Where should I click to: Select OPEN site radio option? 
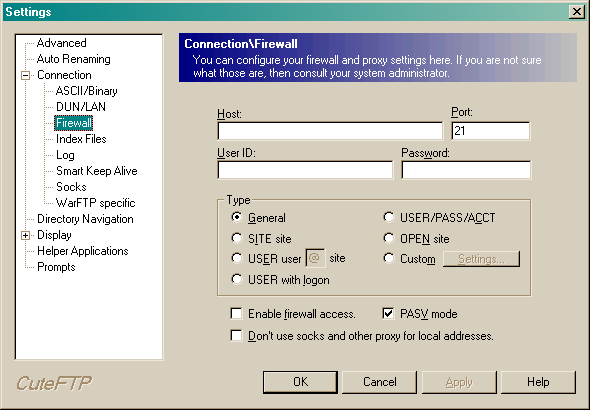click(x=389, y=238)
